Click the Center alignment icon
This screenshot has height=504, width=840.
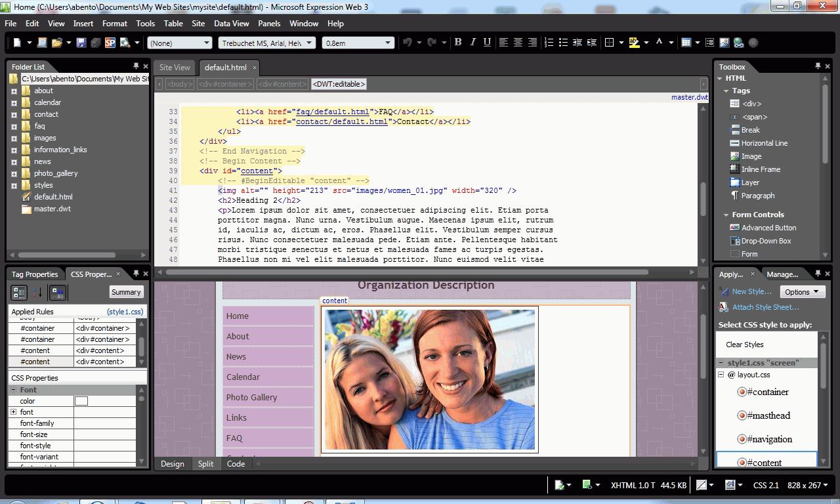click(x=518, y=42)
